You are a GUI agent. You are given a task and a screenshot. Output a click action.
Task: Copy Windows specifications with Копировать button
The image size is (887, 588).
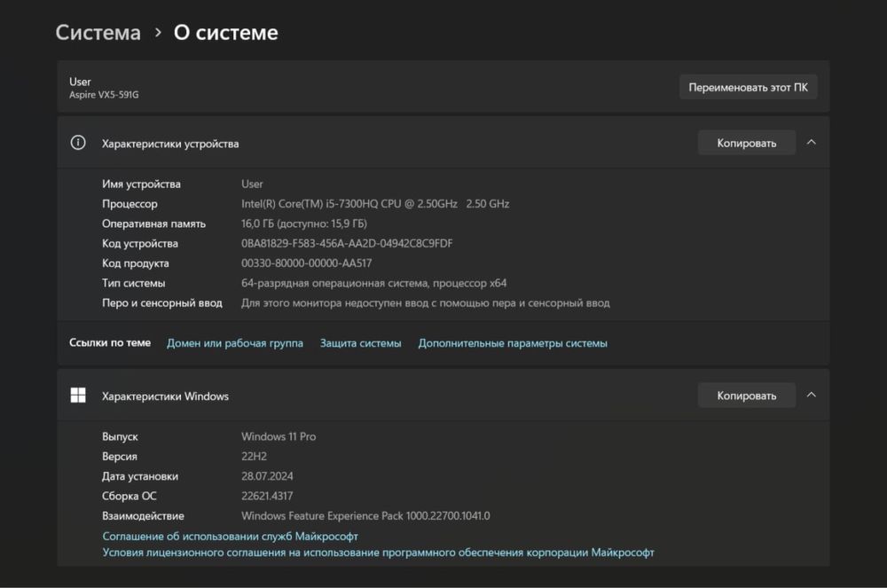tap(746, 396)
